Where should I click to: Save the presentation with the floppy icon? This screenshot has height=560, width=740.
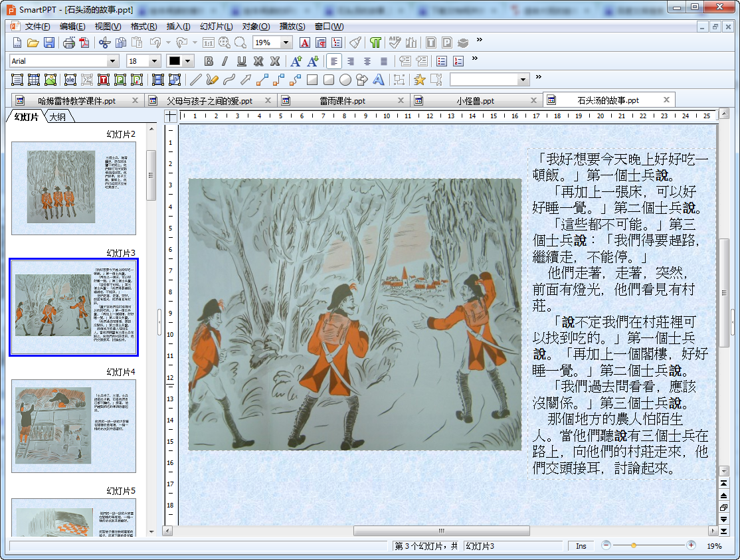click(49, 43)
